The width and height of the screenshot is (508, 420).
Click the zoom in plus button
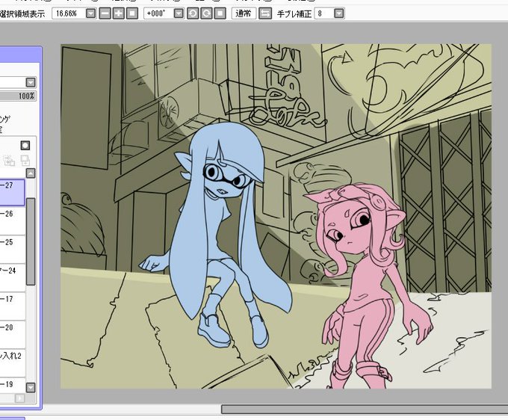pyautogui.click(x=119, y=13)
